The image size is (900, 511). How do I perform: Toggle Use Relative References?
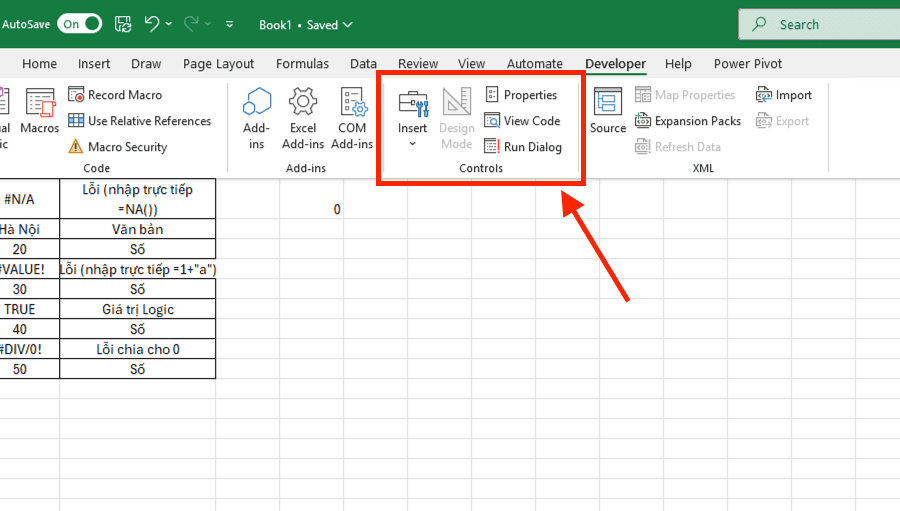click(140, 121)
